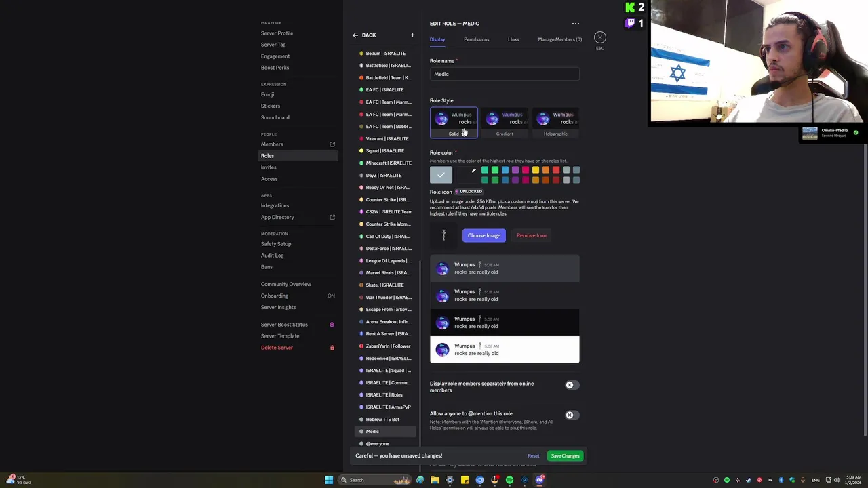Image resolution: width=868 pixels, height=488 pixels.
Task: Switch to the Links tab
Action: 513,39
